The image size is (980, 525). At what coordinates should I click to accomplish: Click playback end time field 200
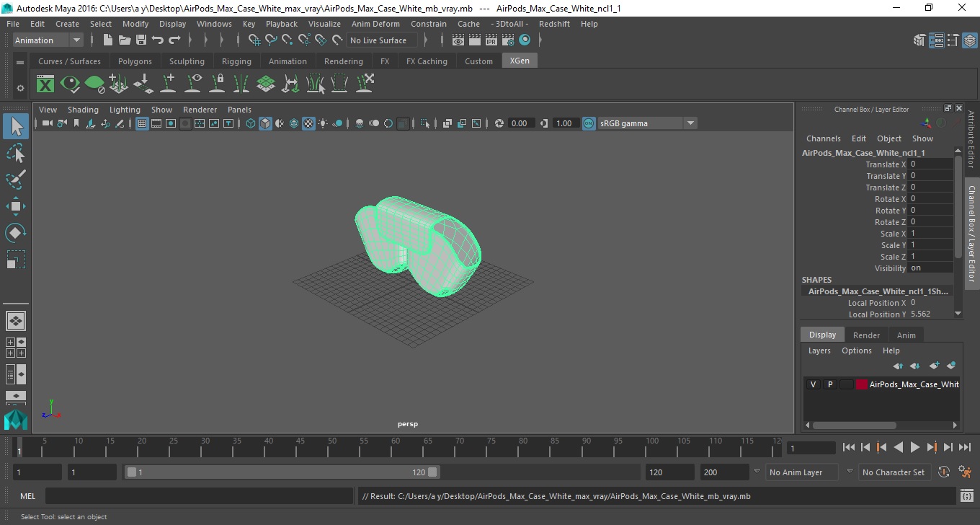coord(724,472)
